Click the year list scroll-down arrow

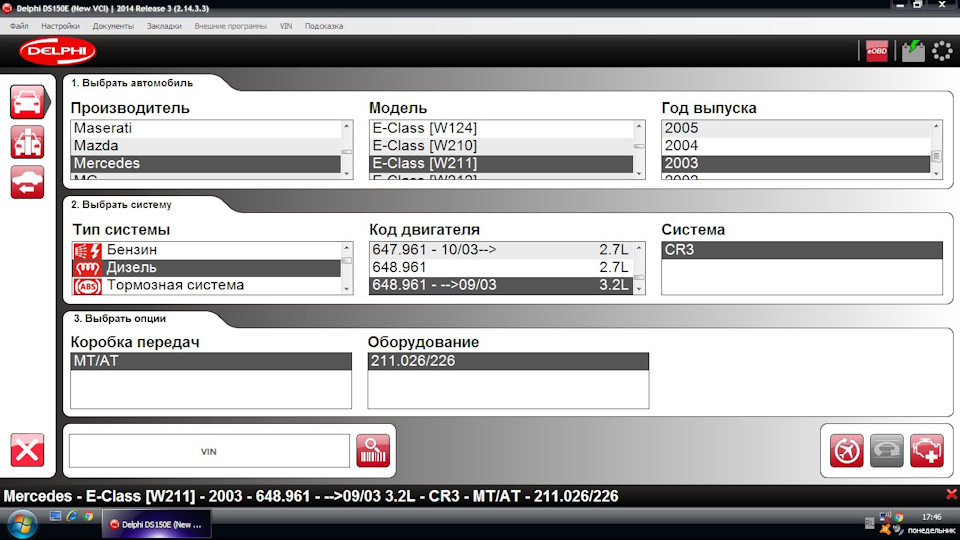[936, 173]
